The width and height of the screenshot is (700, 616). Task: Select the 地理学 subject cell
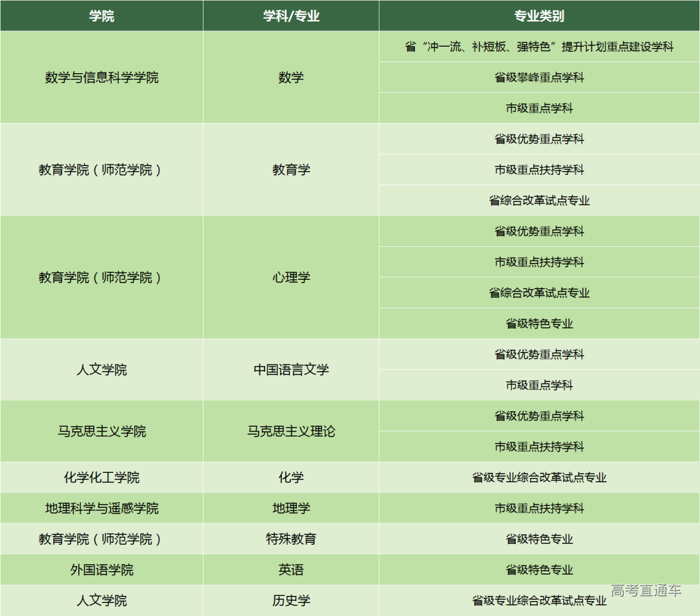click(x=291, y=508)
